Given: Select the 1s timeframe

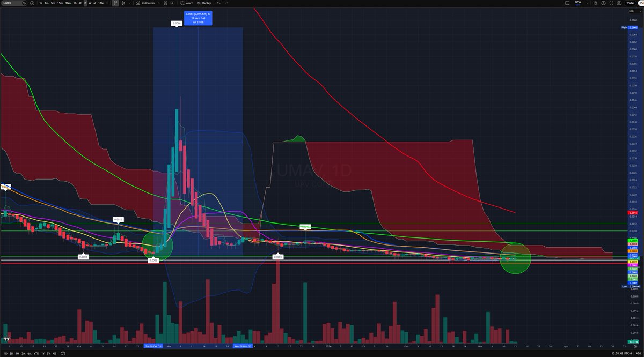Looking at the screenshot, I should 40,3.
